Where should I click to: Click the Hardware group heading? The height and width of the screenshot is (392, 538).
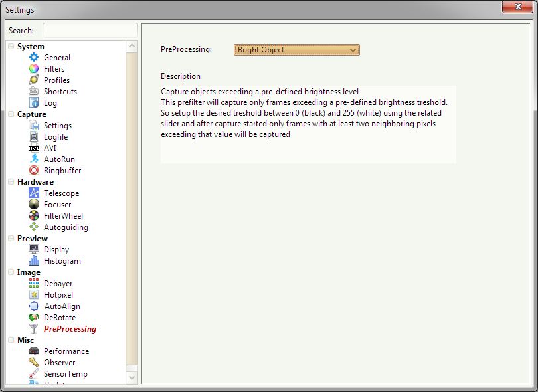[x=35, y=182]
